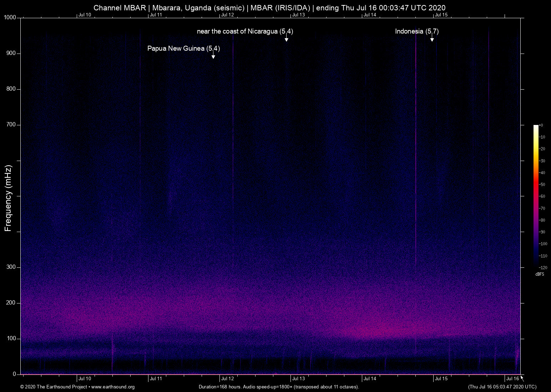551x392 pixels.
Task: Click the Jul 12 marker on the top axis
Action: [x=227, y=15]
